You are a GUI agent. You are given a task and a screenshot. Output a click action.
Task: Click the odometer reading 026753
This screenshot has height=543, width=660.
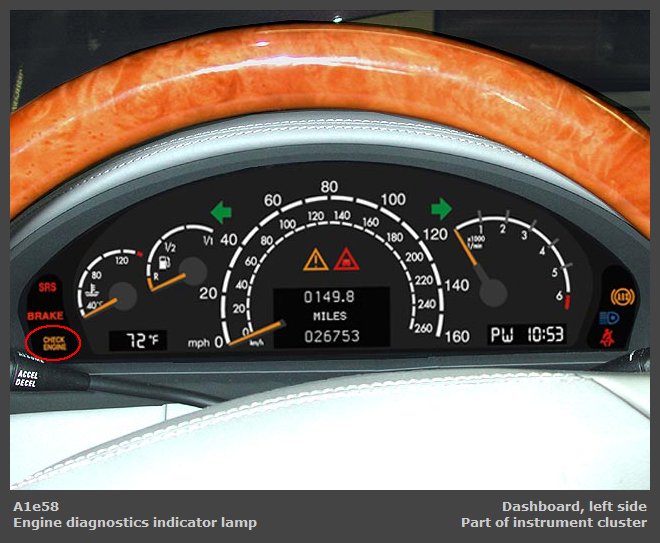333,336
